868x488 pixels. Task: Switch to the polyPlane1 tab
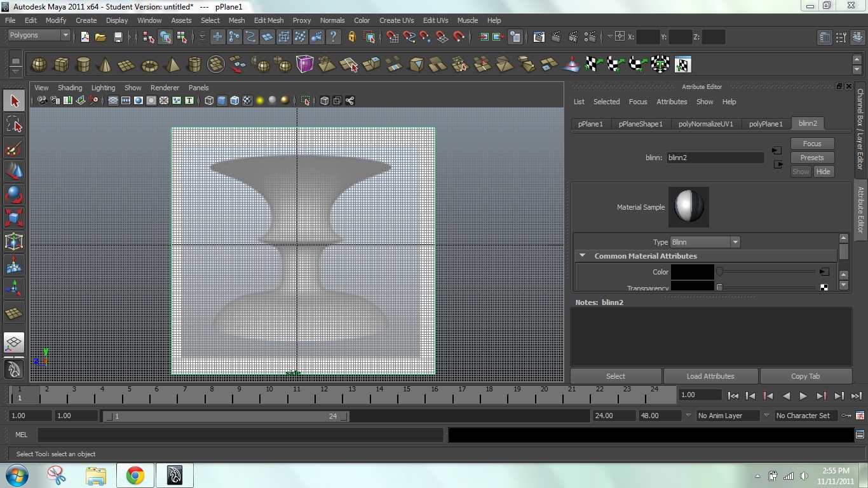click(x=766, y=124)
